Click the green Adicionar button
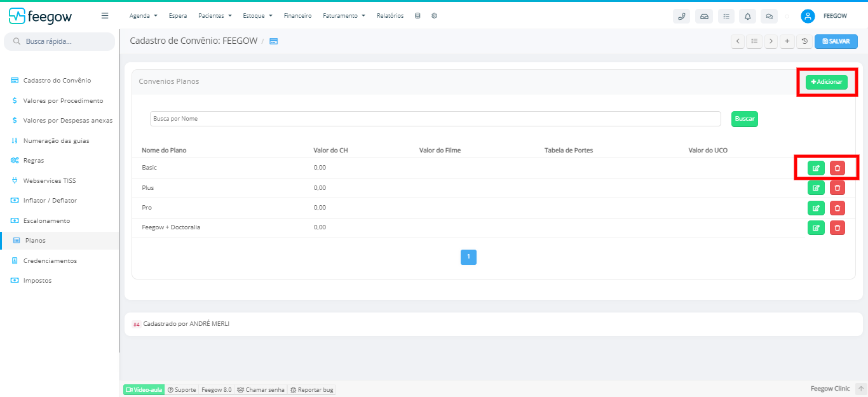The height and width of the screenshot is (397, 868). 827,82
